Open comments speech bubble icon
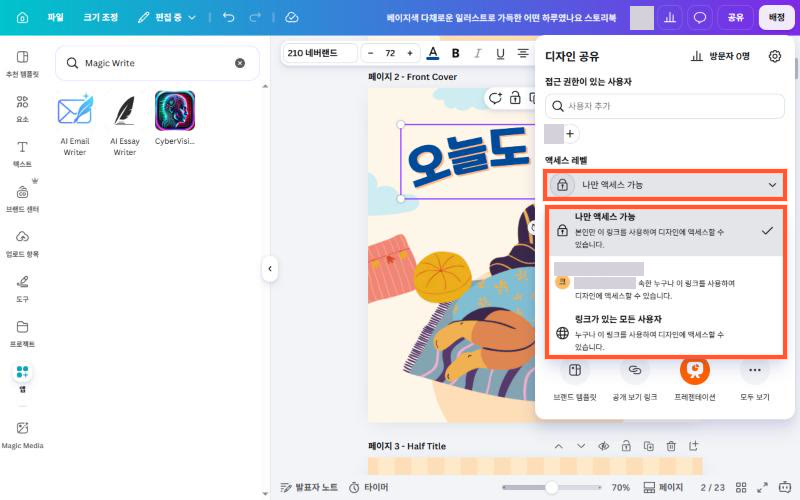 [x=699, y=18]
